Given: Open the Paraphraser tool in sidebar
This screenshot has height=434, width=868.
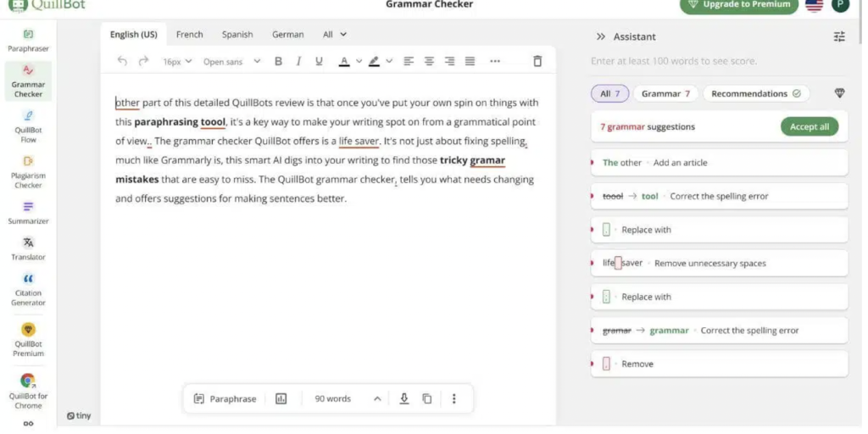Looking at the screenshot, I should [x=28, y=41].
